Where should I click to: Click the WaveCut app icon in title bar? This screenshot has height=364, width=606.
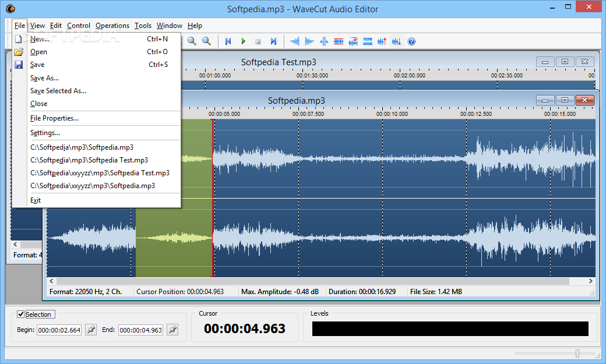11,9
